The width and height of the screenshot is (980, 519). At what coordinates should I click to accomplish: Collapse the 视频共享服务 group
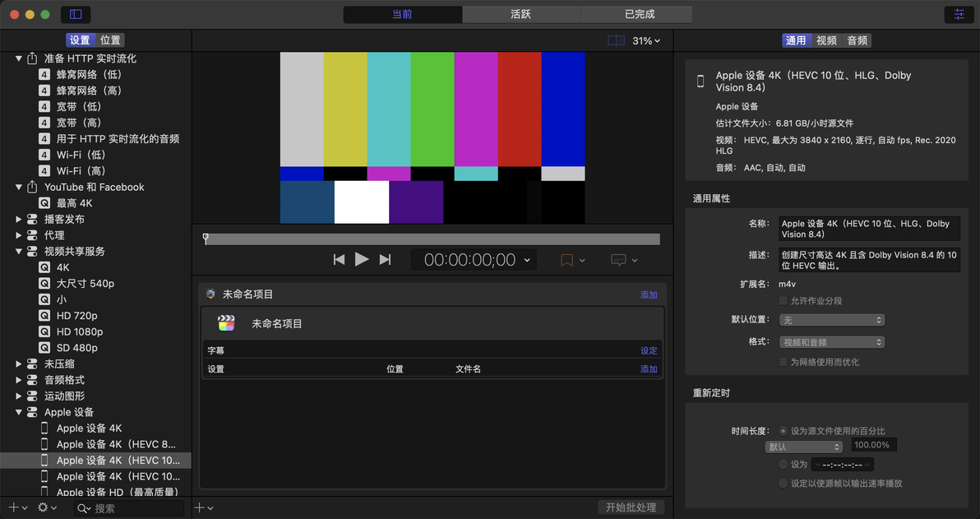(x=19, y=252)
